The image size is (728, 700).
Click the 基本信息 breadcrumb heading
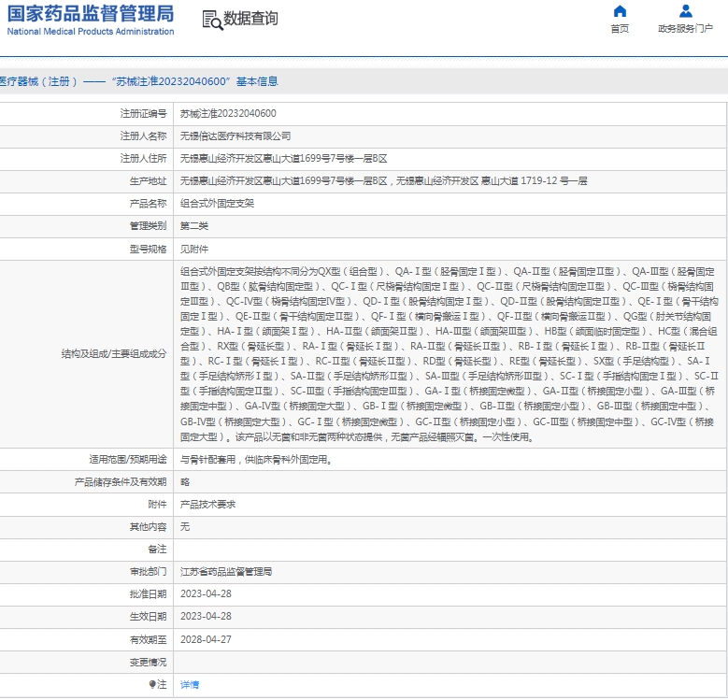click(257, 81)
